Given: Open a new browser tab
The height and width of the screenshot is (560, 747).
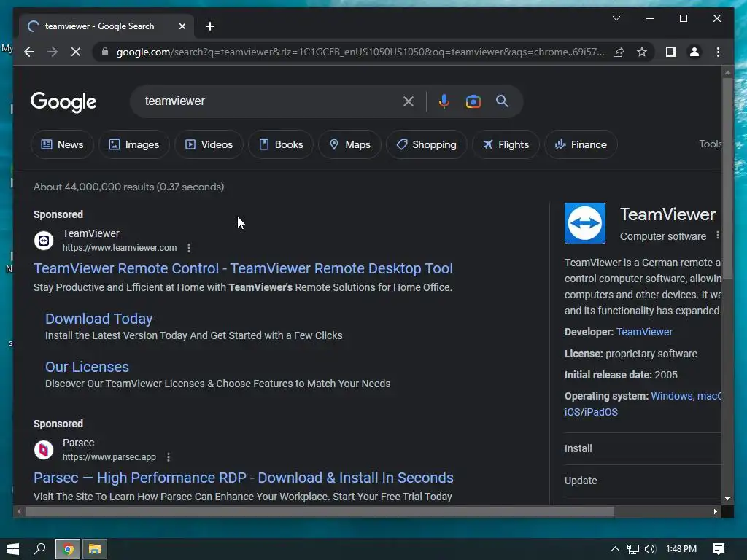Looking at the screenshot, I should coord(209,26).
